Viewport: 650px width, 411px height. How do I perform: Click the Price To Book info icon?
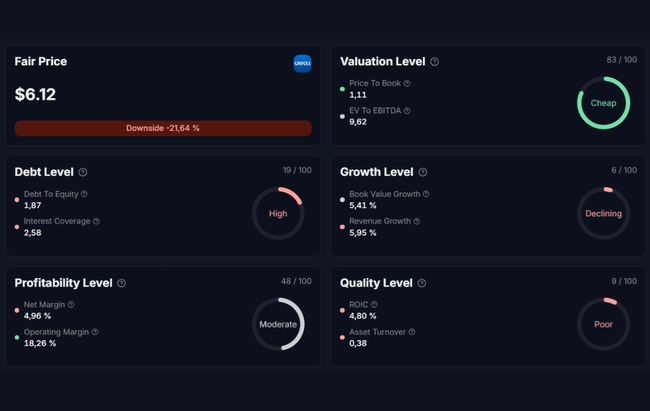(407, 84)
